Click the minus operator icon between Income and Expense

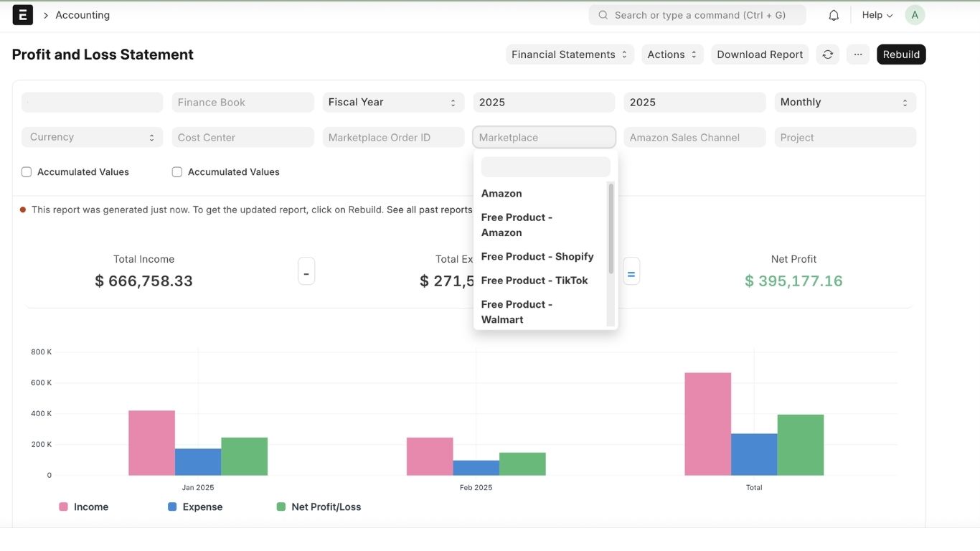pyautogui.click(x=306, y=270)
